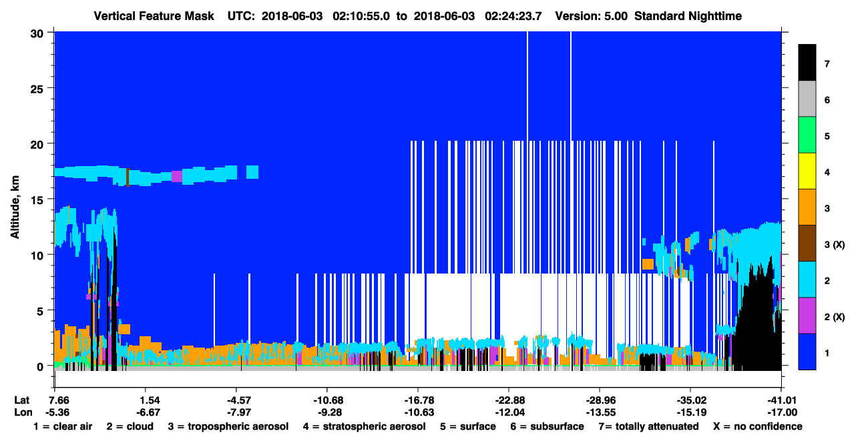The image size is (868, 445).
Task: Click the brown swatch labeled 3 (X)
Action: pos(807,244)
